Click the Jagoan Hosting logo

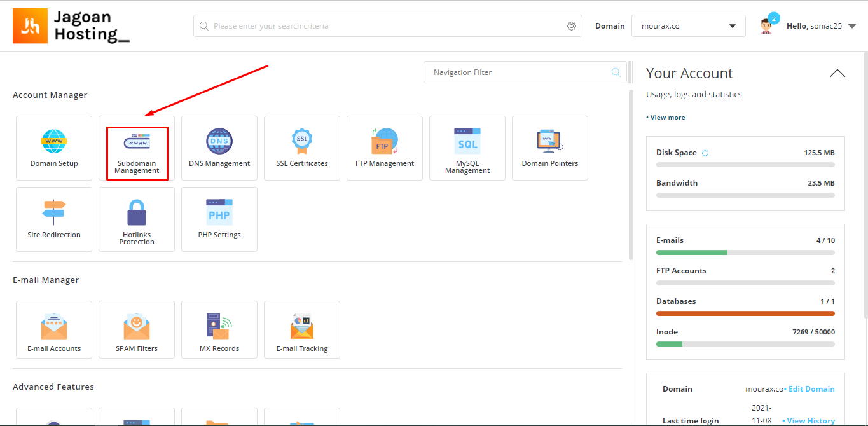[x=71, y=26]
